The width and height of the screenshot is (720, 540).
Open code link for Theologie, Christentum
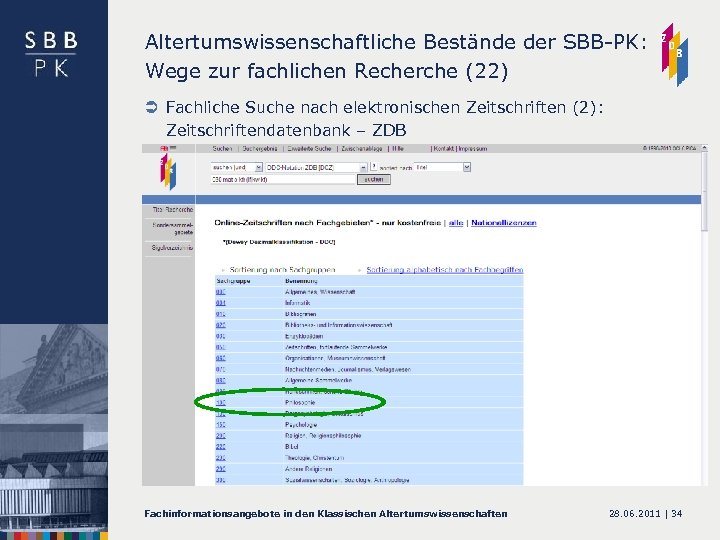pos(220,458)
